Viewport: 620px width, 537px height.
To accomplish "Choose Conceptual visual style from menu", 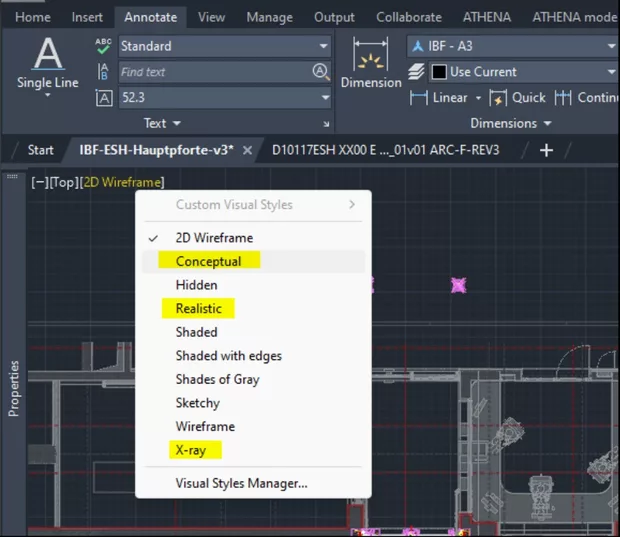I will click(x=208, y=261).
